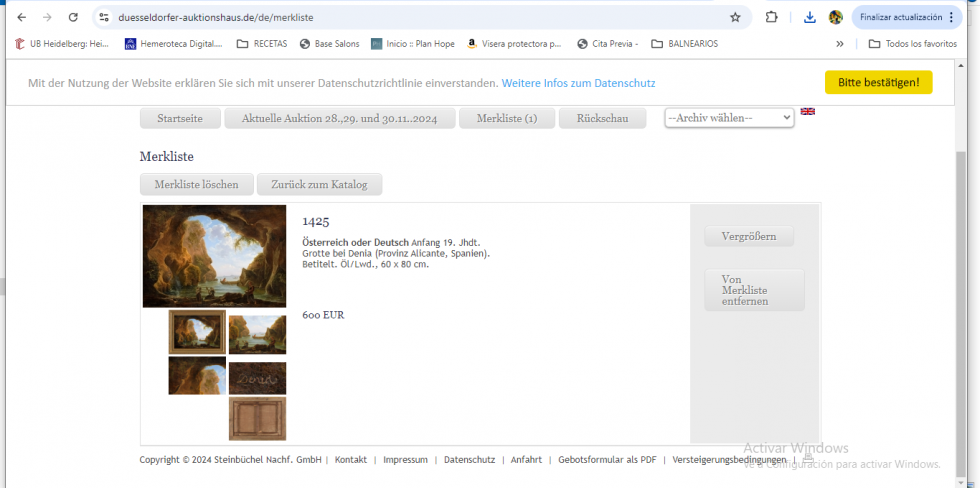Open the downloads arrow icon

point(809,17)
